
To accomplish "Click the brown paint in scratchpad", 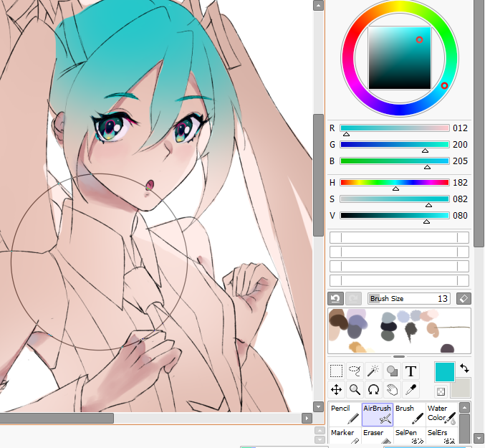I will (x=338, y=320).
